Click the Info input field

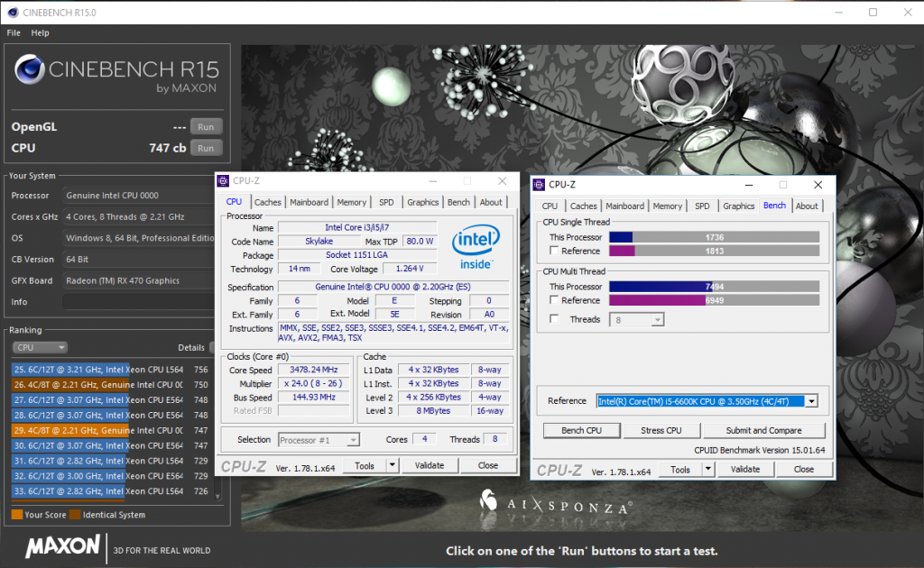[x=138, y=302]
